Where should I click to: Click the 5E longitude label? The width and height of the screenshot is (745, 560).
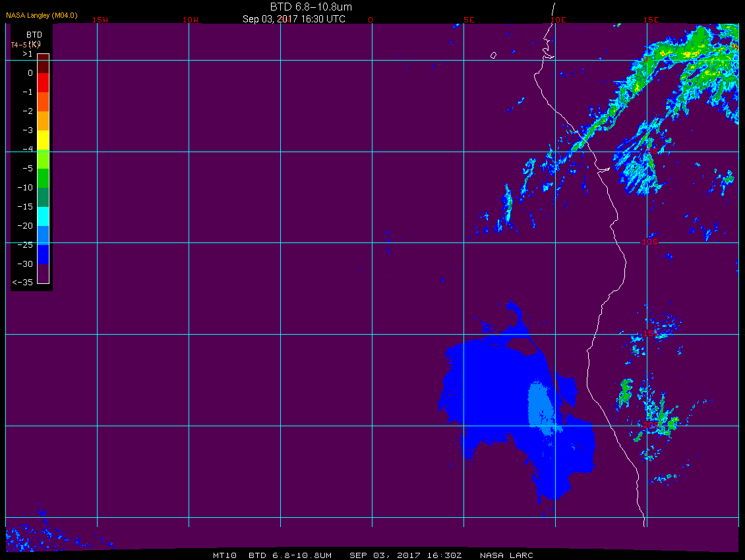click(469, 20)
